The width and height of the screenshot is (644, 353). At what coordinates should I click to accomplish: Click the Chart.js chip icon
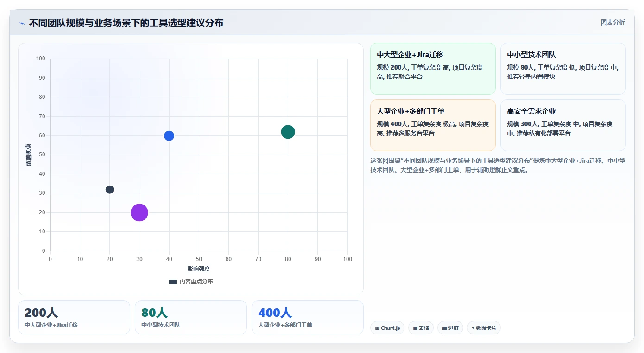377,328
